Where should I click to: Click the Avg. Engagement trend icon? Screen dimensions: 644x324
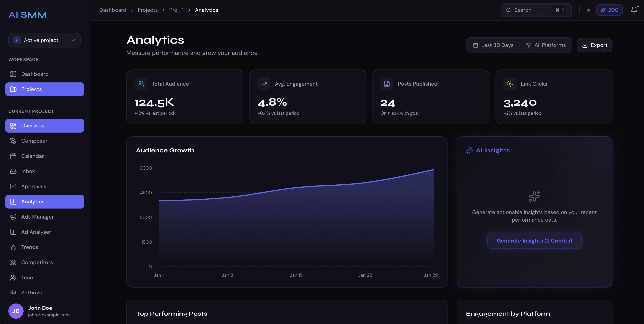tap(264, 84)
